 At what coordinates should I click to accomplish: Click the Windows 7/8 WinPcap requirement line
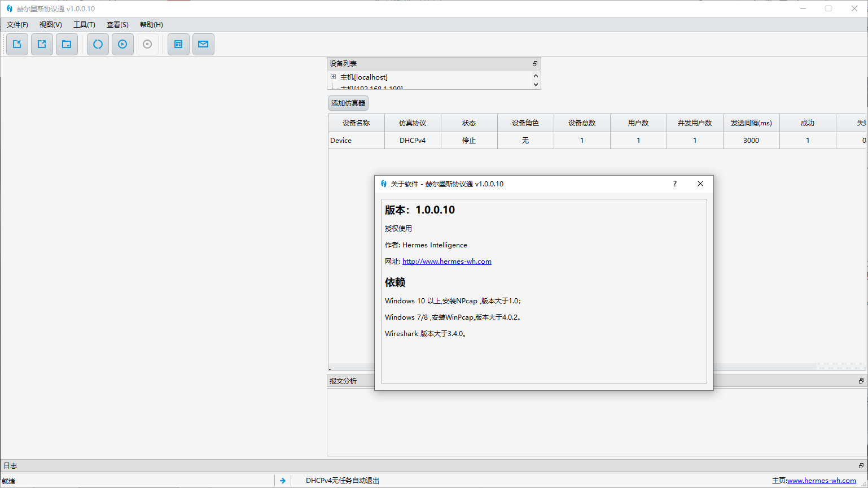point(453,317)
